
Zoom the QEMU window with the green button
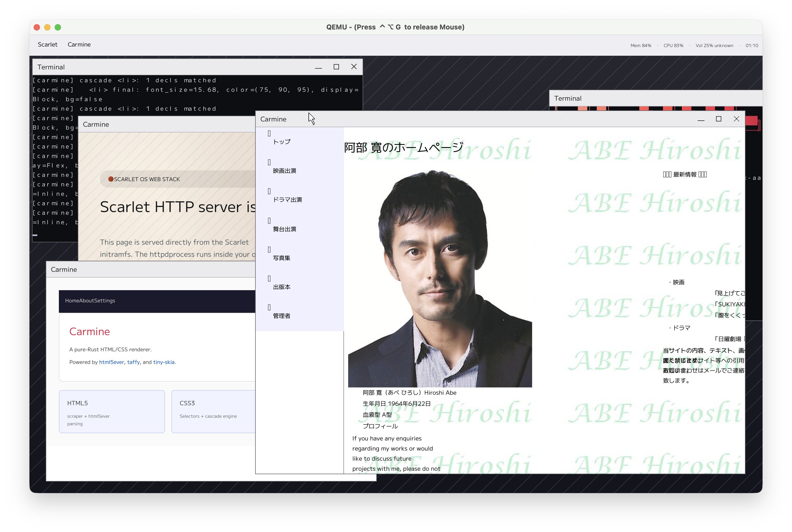[58, 27]
